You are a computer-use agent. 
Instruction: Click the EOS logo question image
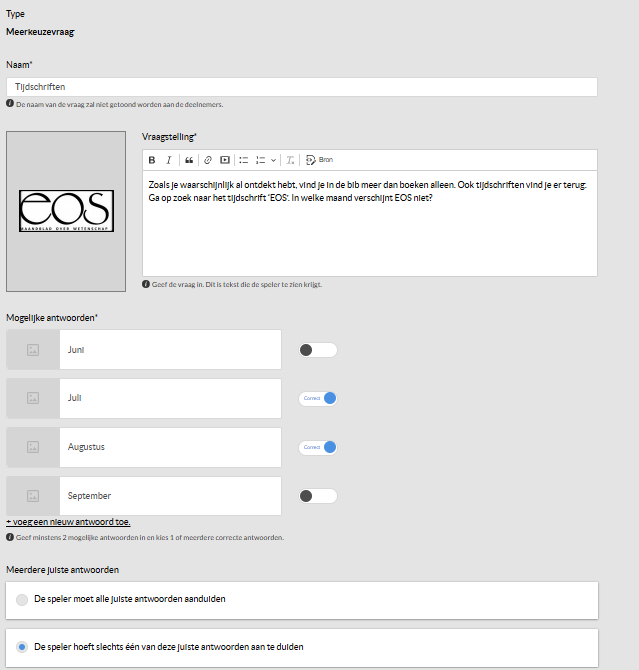(x=67, y=211)
